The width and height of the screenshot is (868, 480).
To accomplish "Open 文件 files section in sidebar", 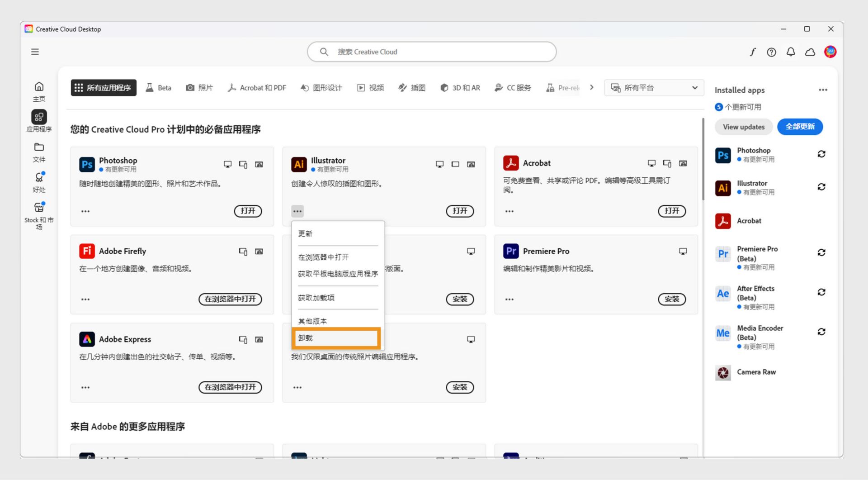I will (x=39, y=152).
